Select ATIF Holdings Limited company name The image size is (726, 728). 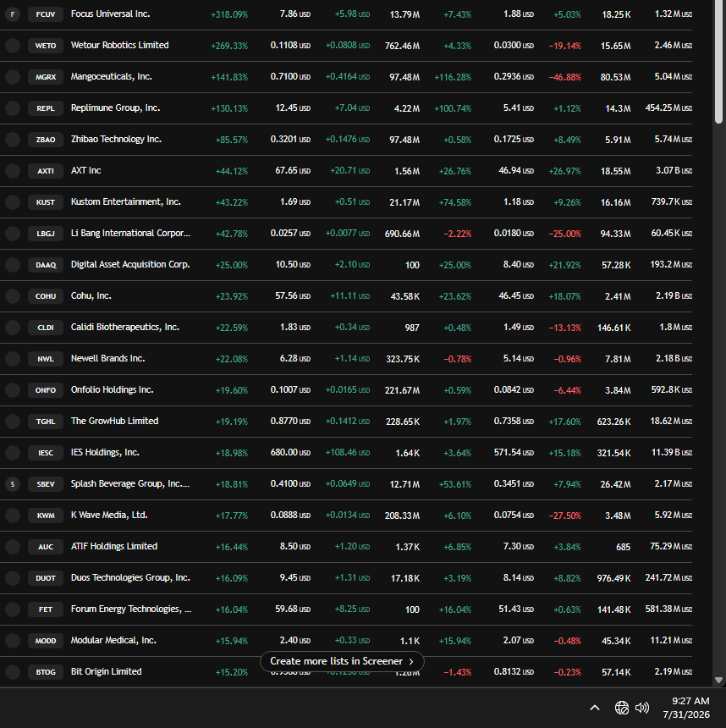(114, 547)
